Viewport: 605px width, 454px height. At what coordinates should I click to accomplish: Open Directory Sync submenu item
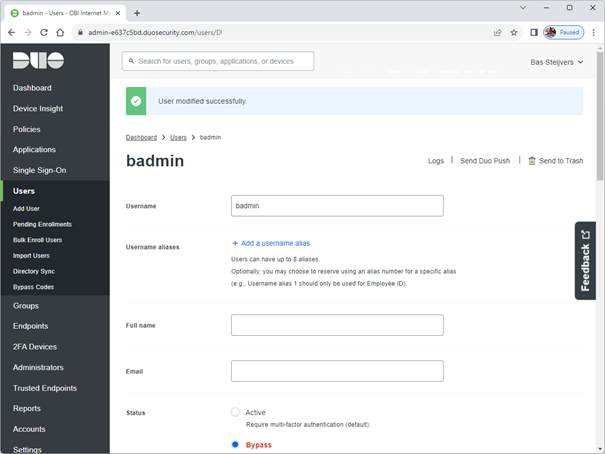(x=34, y=272)
